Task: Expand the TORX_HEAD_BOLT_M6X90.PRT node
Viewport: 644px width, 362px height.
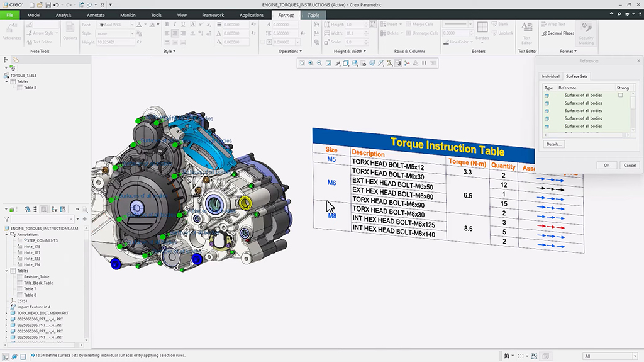Action: point(6,313)
